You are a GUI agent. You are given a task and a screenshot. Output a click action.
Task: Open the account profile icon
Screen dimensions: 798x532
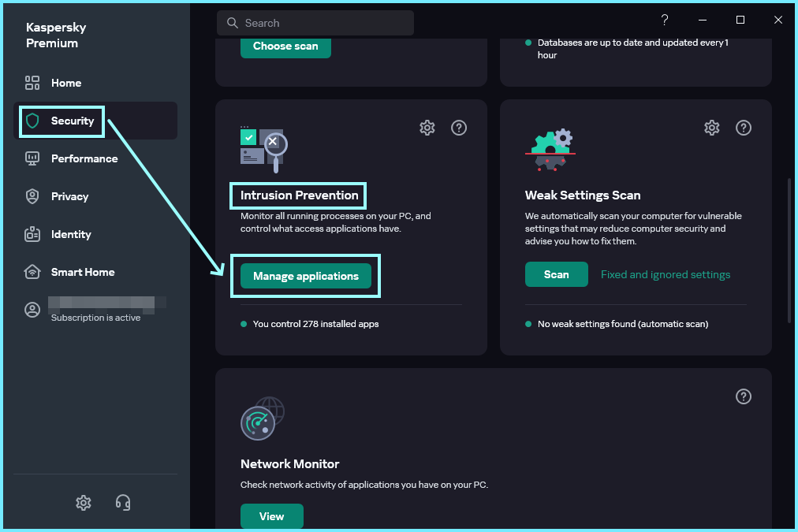(32, 310)
